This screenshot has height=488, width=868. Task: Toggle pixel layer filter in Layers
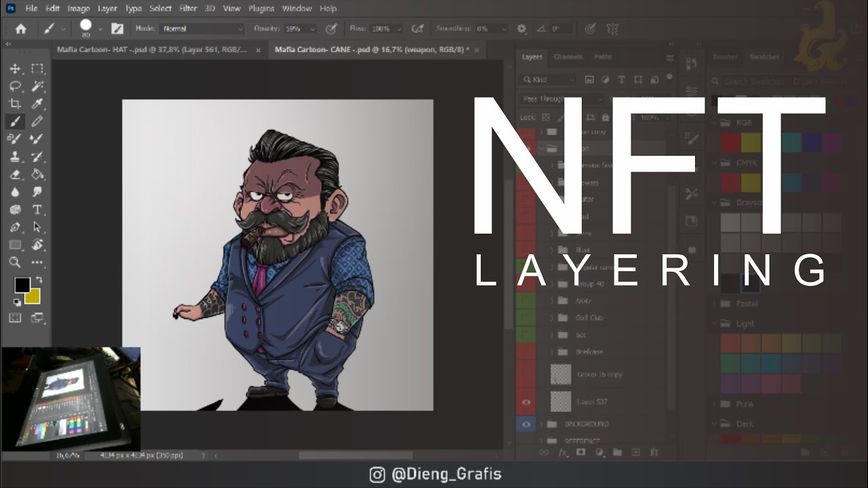coord(589,79)
